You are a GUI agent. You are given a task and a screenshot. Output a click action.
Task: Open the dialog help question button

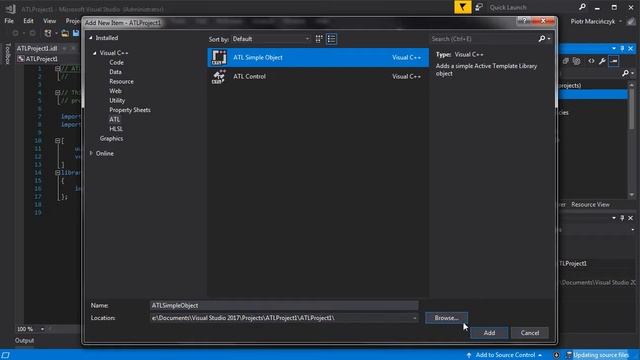(x=524, y=21)
